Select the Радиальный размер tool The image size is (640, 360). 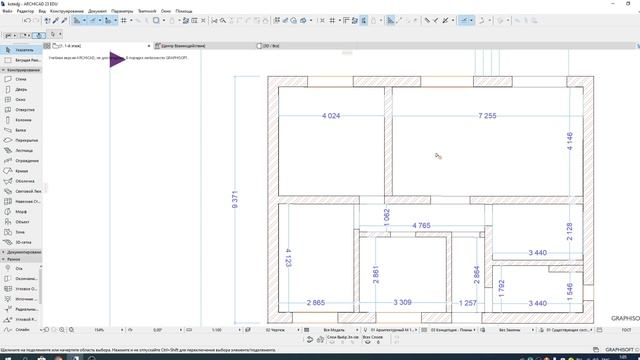pos(20,309)
